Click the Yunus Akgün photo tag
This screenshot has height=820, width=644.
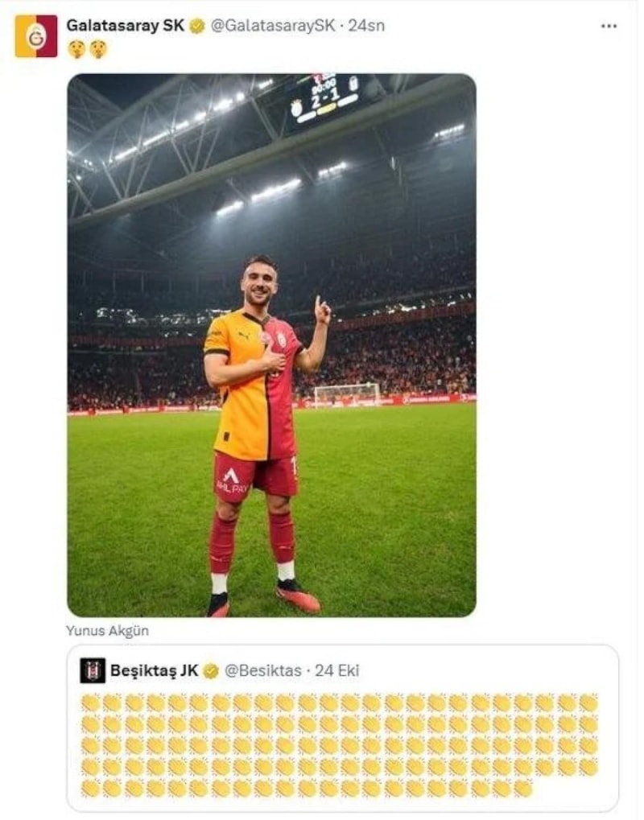point(107,631)
